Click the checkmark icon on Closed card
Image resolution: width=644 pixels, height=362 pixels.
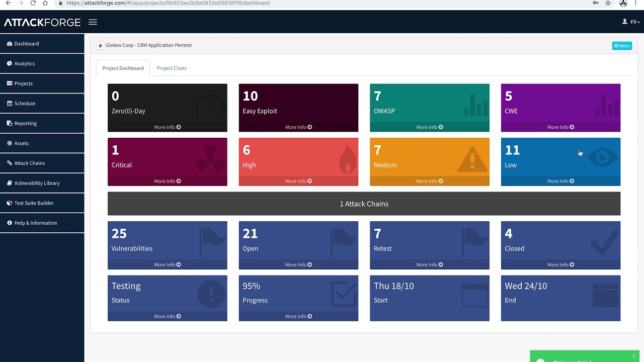click(604, 243)
